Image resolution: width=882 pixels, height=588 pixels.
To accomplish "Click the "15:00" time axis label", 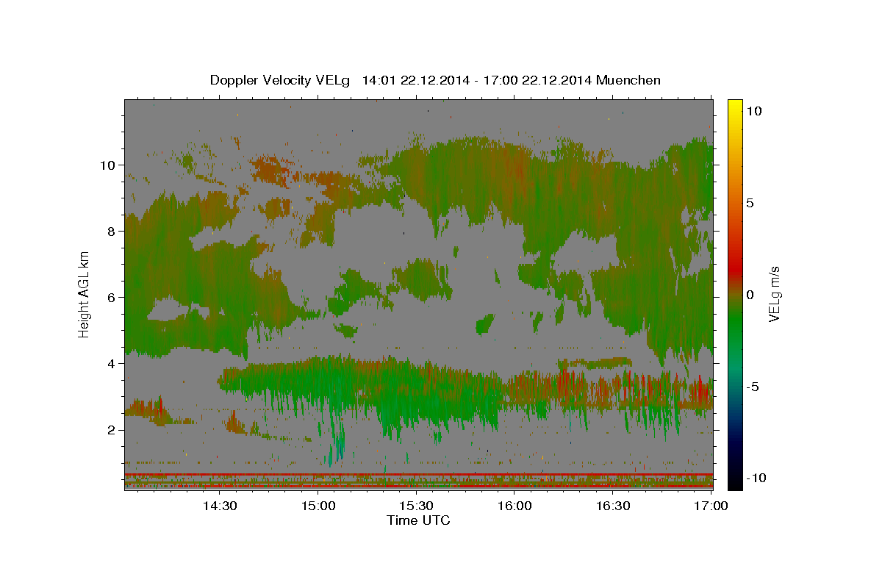I will (318, 506).
